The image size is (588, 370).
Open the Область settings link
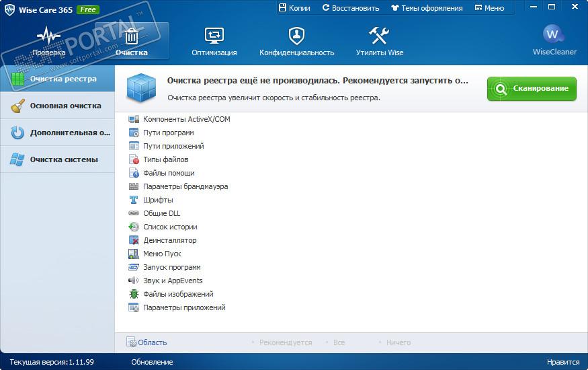pos(146,342)
